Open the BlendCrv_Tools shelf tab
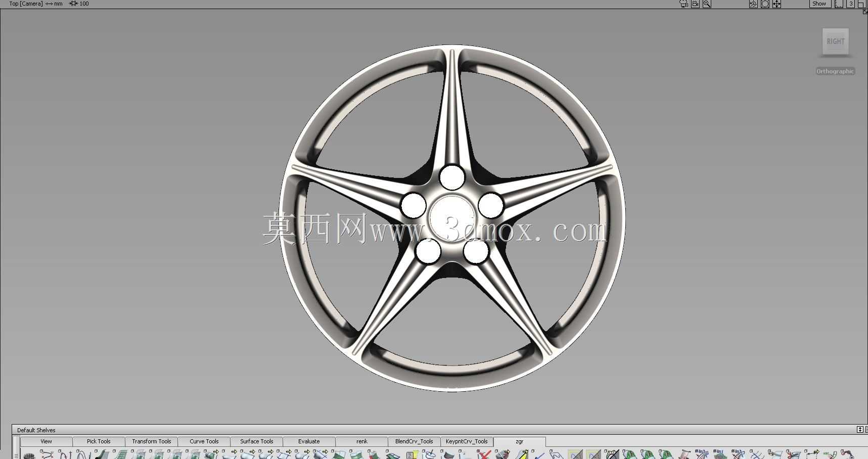The width and height of the screenshot is (868, 459). pyautogui.click(x=414, y=441)
